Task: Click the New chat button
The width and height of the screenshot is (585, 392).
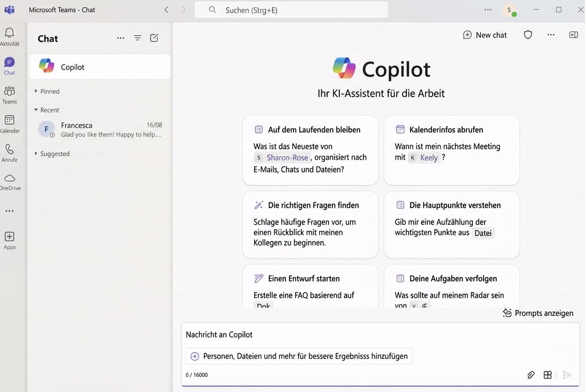Action: tap(485, 35)
